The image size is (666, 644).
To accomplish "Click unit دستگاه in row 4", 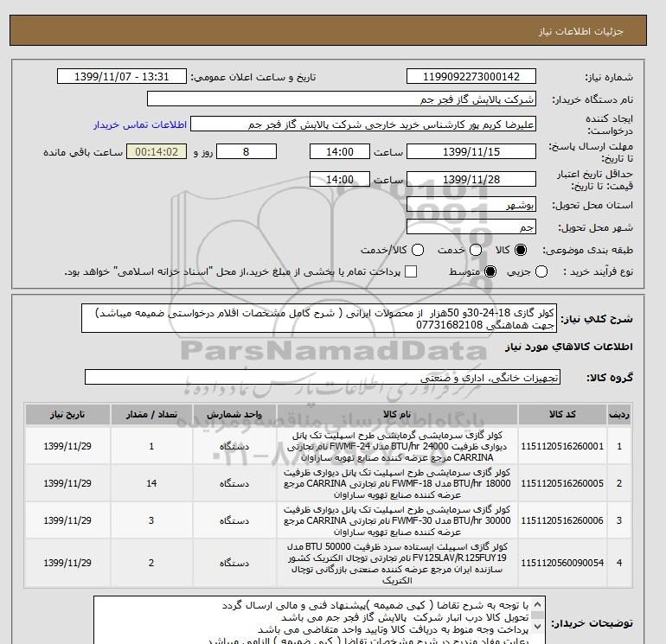I will (234, 563).
